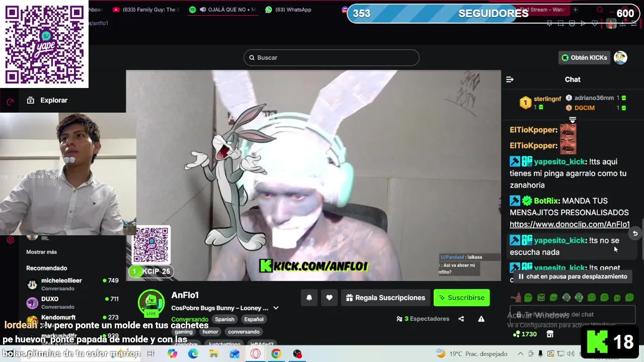Focus the Buscar search field
This screenshot has width=644, height=362.
tap(332, 57)
